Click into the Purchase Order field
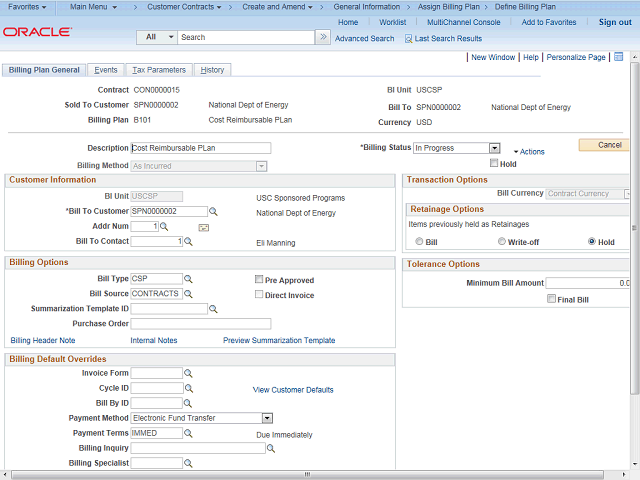Image resolution: width=640 pixels, height=480 pixels. (201, 324)
